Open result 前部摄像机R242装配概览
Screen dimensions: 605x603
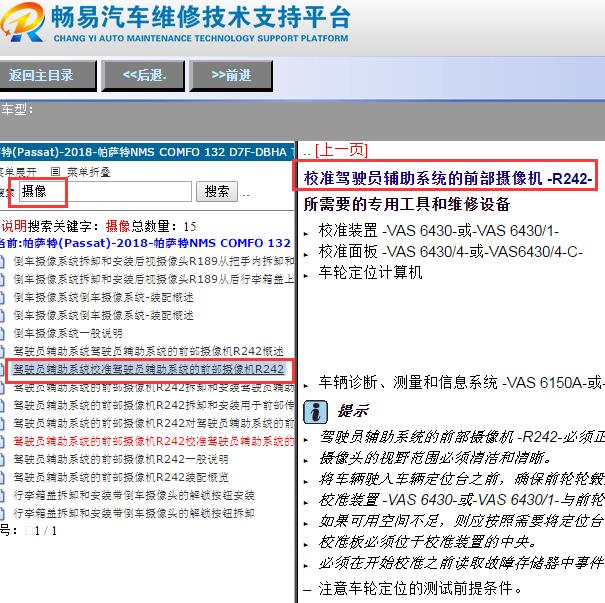121,477
